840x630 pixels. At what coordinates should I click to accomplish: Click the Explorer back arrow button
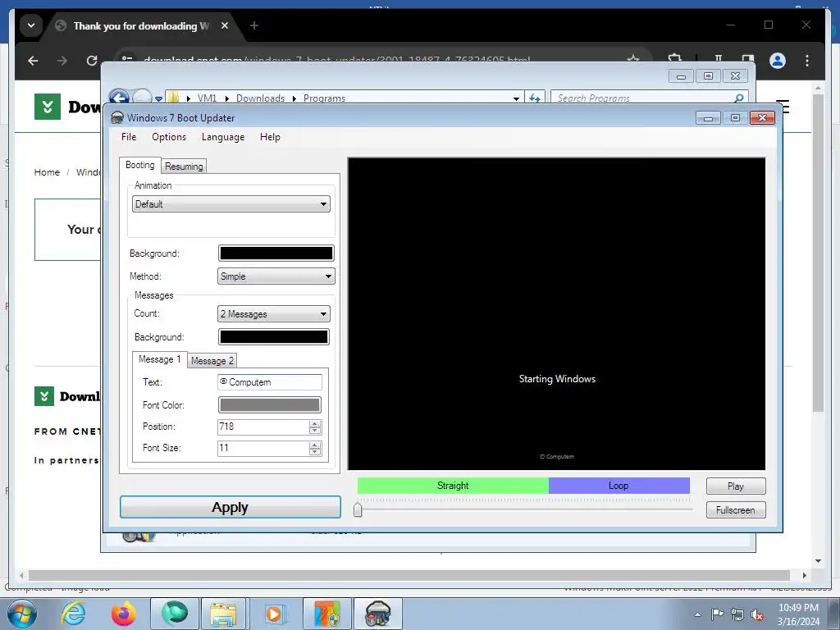[x=119, y=98]
